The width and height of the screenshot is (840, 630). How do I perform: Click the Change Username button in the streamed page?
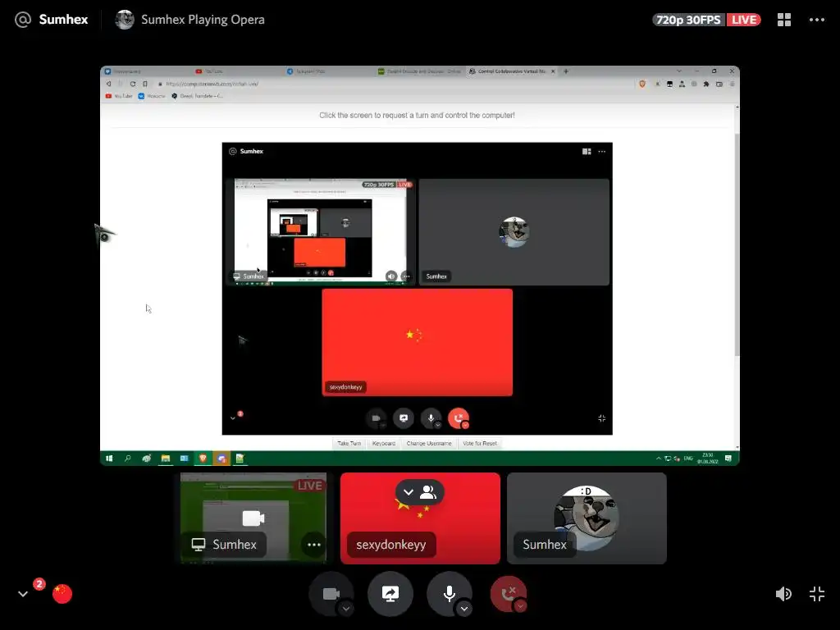(x=428, y=444)
